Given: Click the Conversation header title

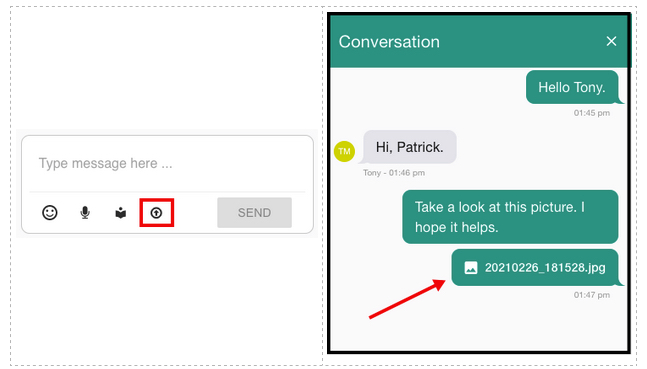Looking at the screenshot, I should pyautogui.click(x=389, y=42).
